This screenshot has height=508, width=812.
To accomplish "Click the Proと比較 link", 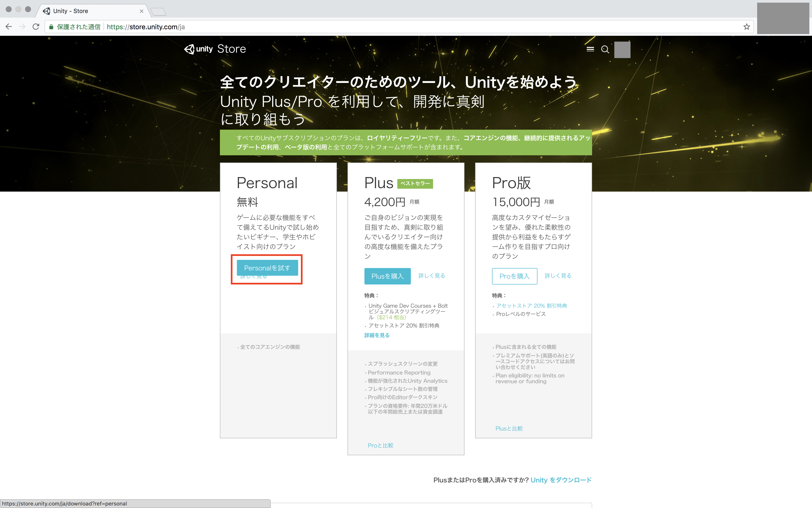I will [380, 445].
